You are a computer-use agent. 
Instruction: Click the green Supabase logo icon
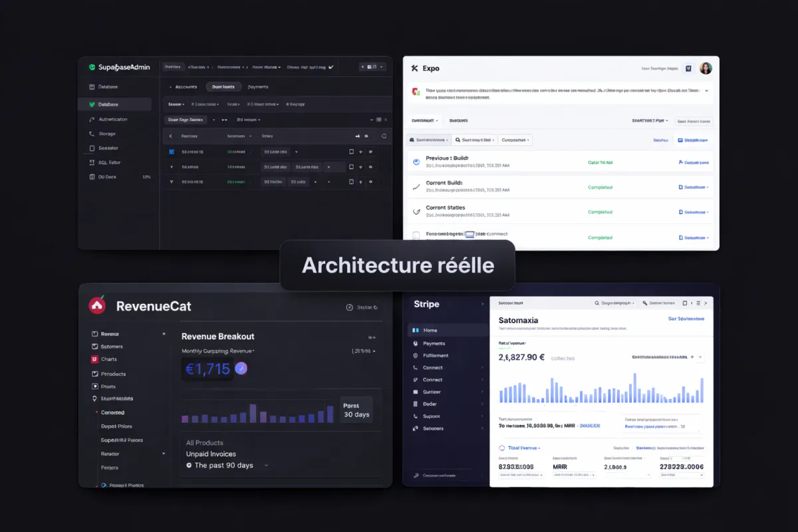[x=92, y=67]
